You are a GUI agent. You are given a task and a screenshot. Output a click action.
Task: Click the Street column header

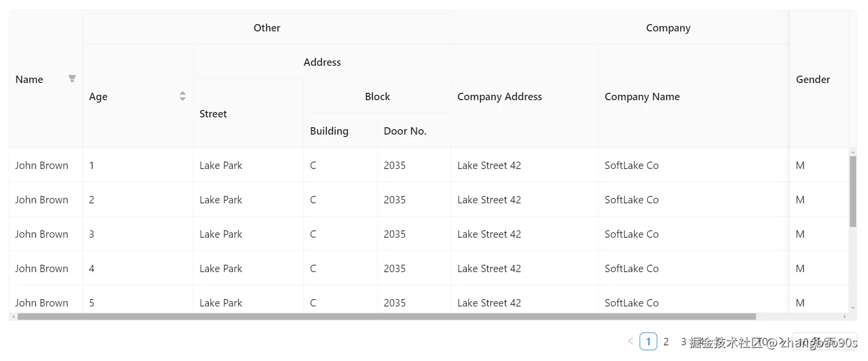pyautogui.click(x=213, y=114)
